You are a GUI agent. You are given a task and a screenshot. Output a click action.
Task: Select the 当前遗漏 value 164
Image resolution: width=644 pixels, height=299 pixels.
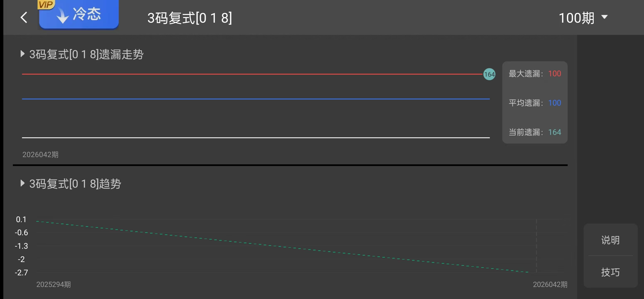[x=555, y=132]
